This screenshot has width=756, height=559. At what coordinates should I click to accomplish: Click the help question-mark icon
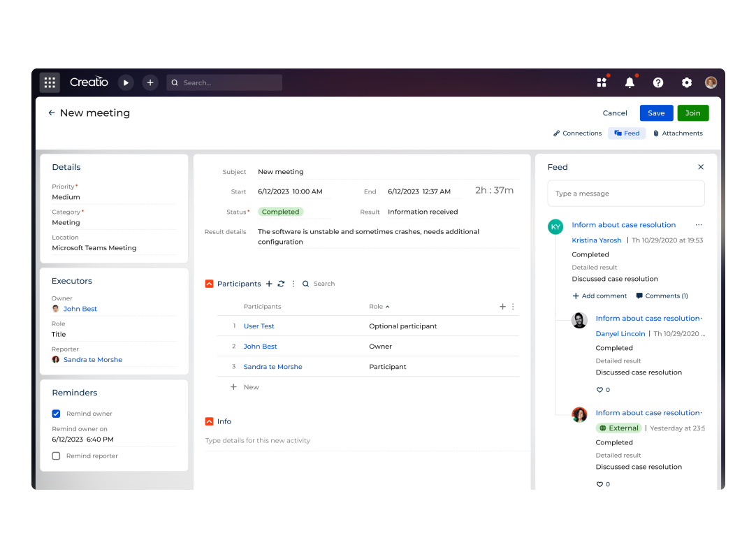click(658, 82)
